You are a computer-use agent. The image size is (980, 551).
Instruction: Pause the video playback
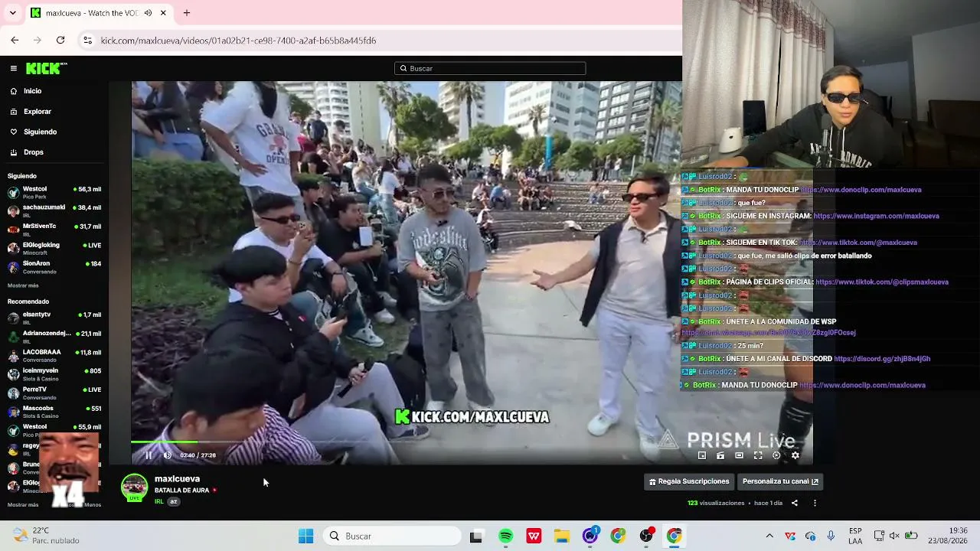coord(149,455)
